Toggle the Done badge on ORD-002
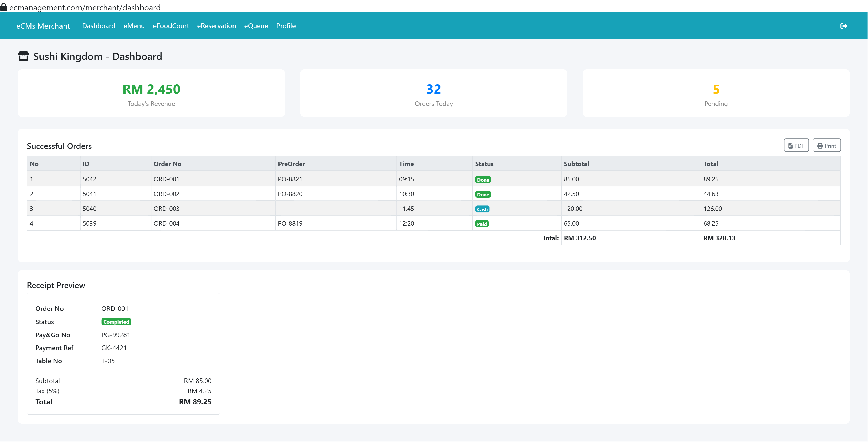 [x=483, y=194]
